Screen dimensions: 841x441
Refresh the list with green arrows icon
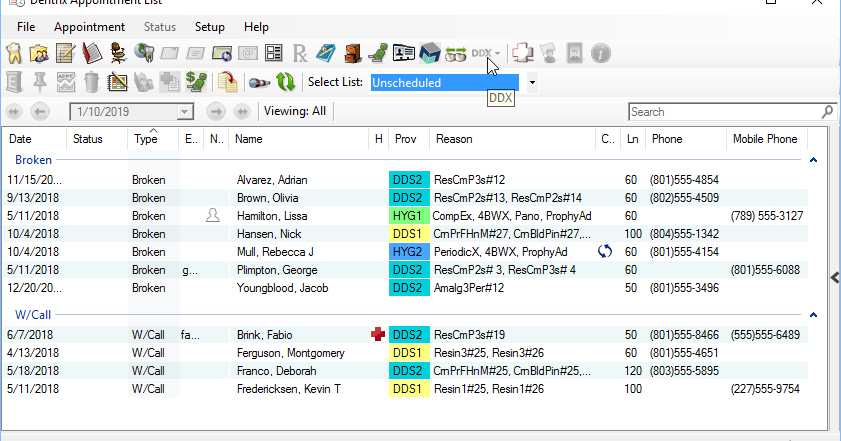tap(285, 82)
